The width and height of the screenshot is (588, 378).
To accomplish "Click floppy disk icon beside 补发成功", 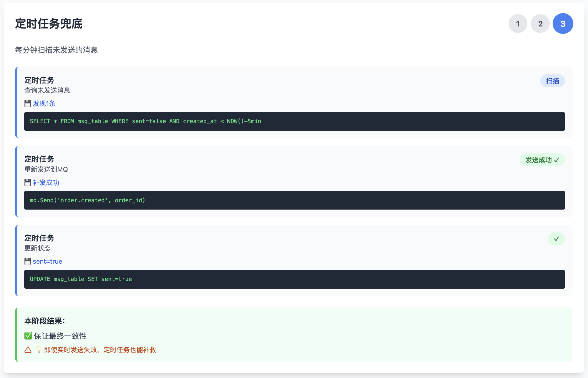I will (x=28, y=183).
